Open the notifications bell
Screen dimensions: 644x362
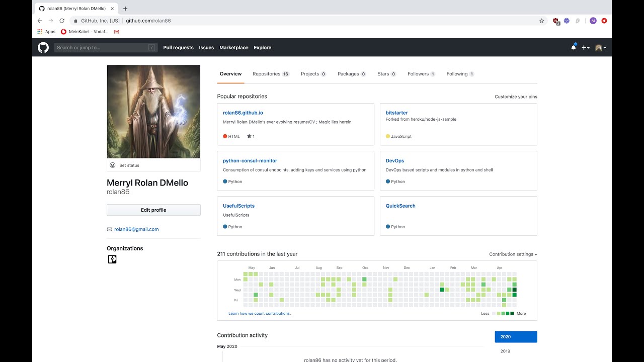coord(573,48)
